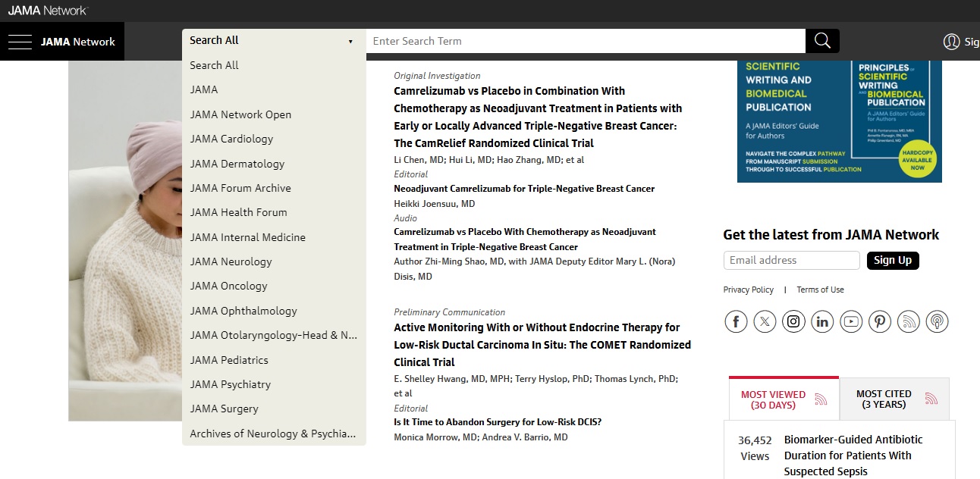Focus the Enter Search Term field
Image resolution: width=980 pixels, height=479 pixels.
coord(586,41)
